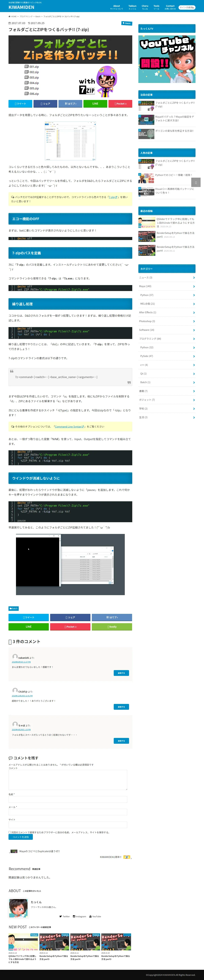Open the Command Line Syntax link

(69, 427)
